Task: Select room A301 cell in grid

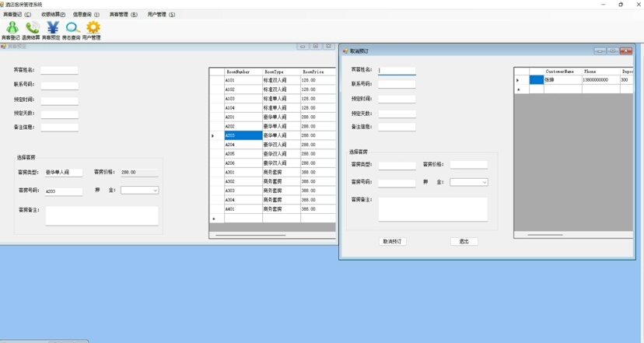Action: [243, 172]
